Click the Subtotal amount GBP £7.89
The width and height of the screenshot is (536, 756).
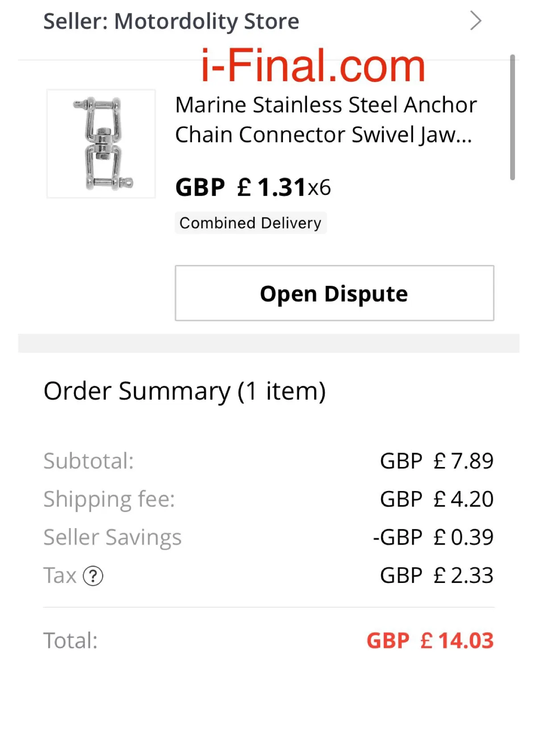(436, 461)
